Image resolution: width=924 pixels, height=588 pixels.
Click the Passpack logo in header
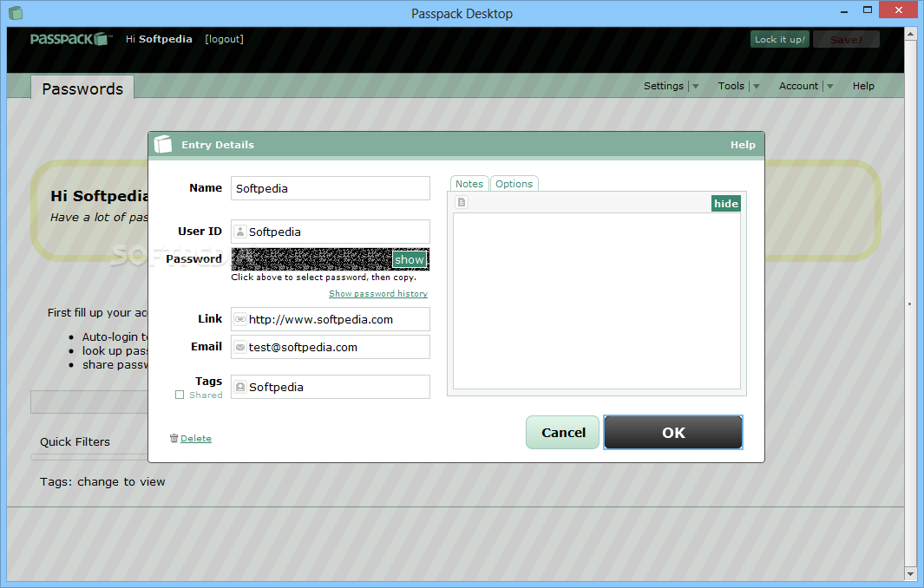click(71, 39)
